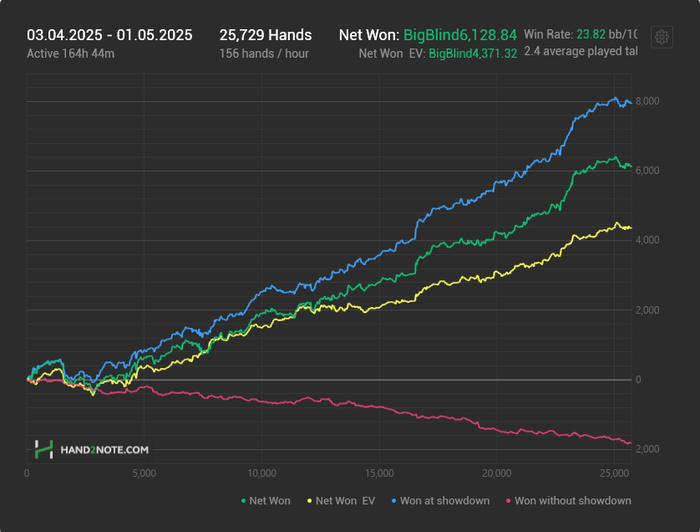
Task: Click the Active 164h 44m text
Action: pos(71,54)
